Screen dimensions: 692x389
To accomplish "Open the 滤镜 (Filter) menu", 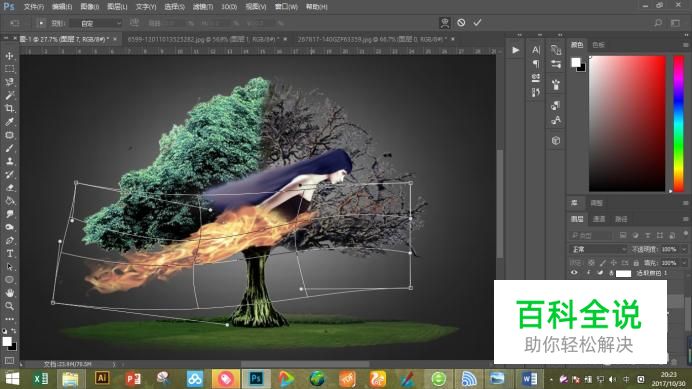I will click(x=203, y=7).
